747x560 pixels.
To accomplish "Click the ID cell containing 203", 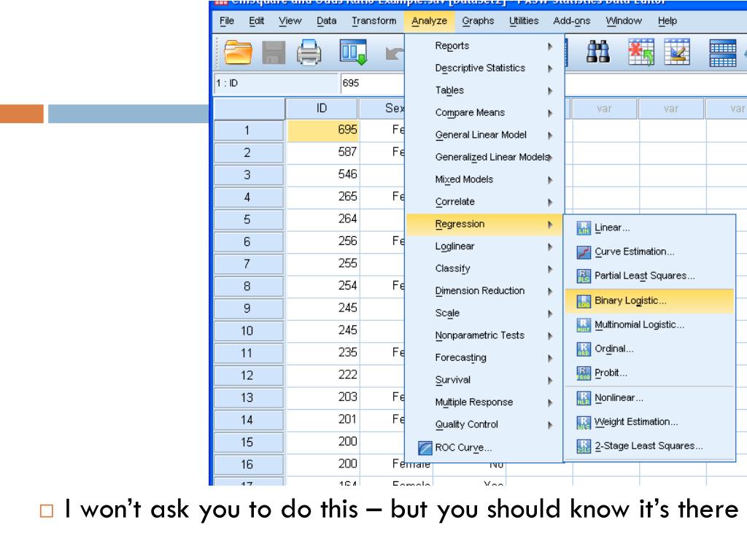I will pos(323,397).
